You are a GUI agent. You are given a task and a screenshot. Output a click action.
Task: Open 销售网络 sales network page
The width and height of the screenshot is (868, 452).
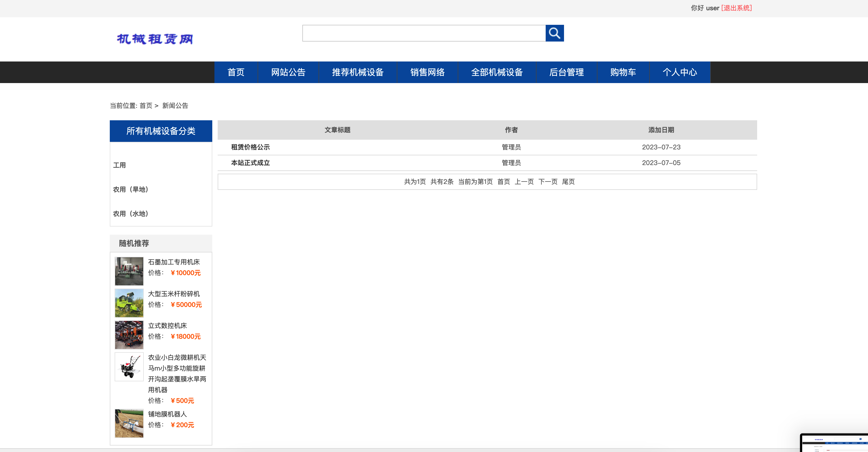coord(427,72)
